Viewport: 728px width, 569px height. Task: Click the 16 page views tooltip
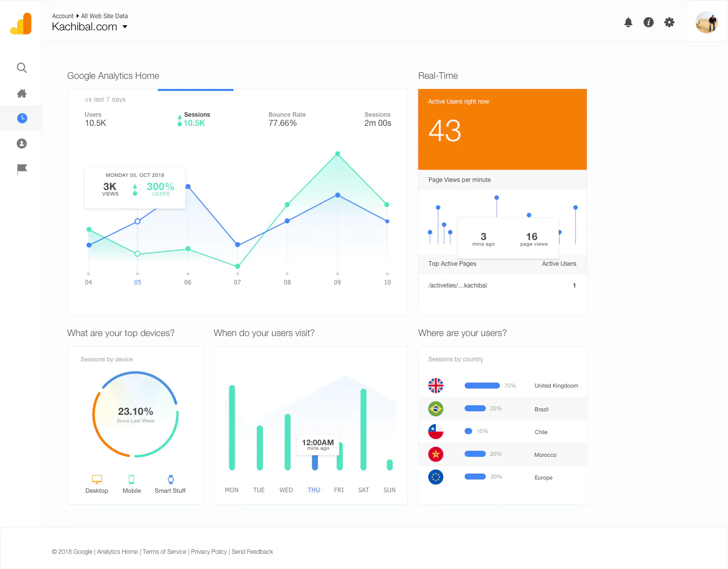(508, 238)
